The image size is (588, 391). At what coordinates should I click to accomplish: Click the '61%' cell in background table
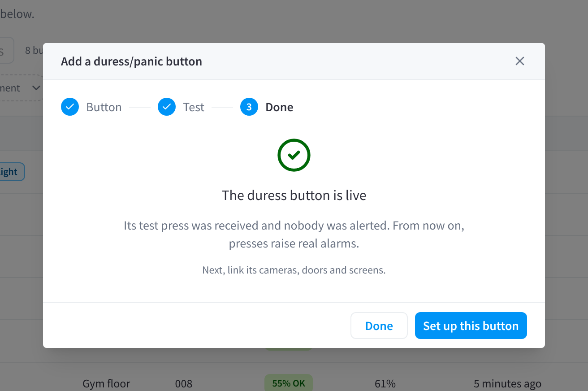385,384
